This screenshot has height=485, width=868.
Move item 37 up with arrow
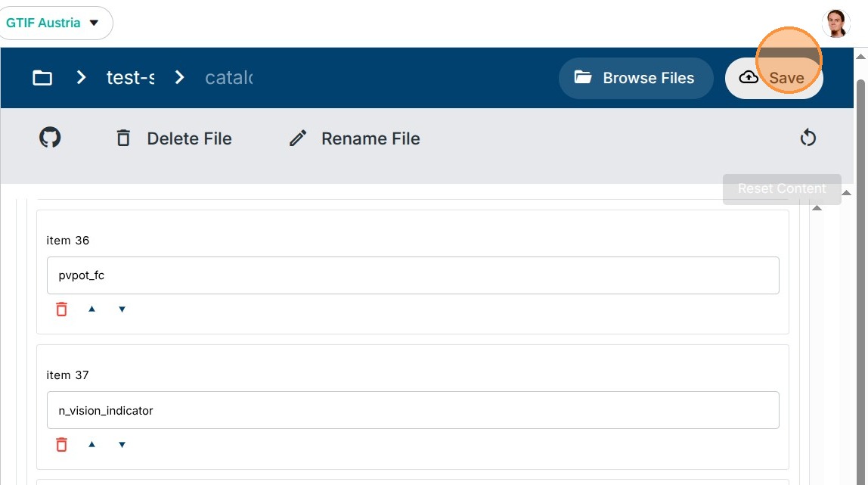coord(91,444)
